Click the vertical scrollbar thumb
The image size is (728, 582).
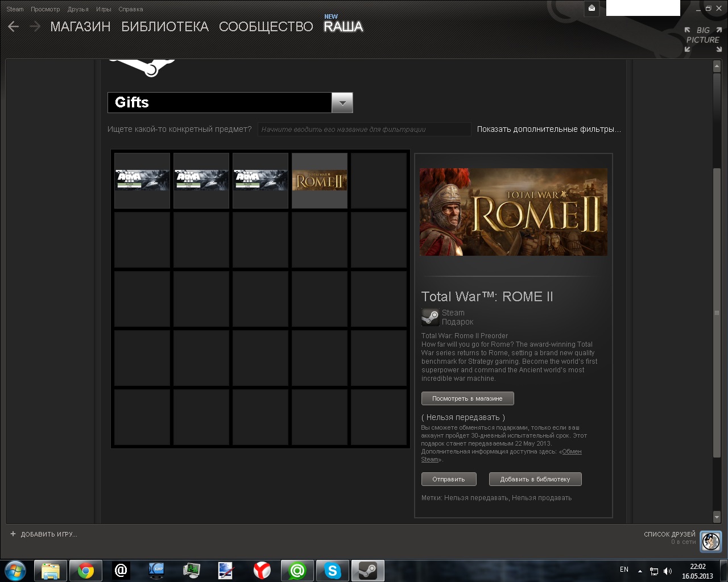[717, 313]
